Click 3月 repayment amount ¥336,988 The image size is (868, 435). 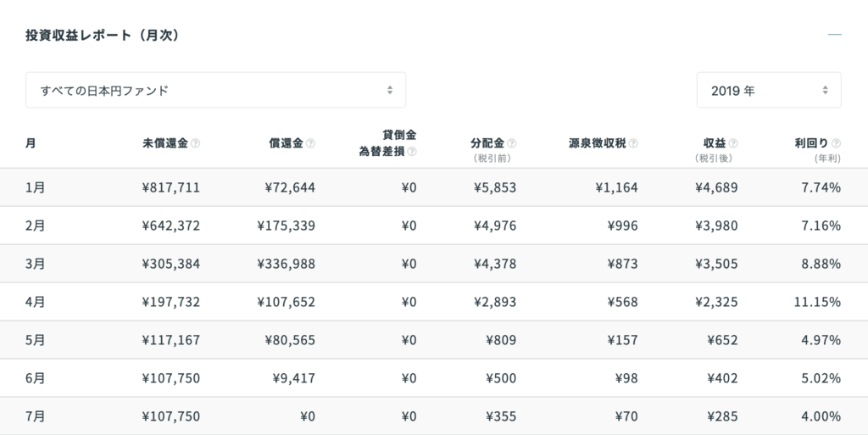pos(287,264)
